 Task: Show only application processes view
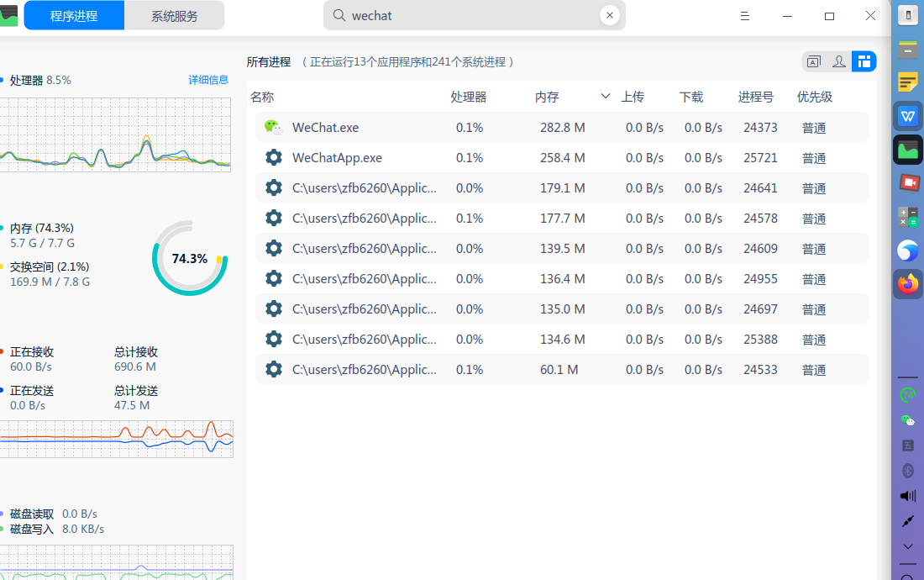813,61
